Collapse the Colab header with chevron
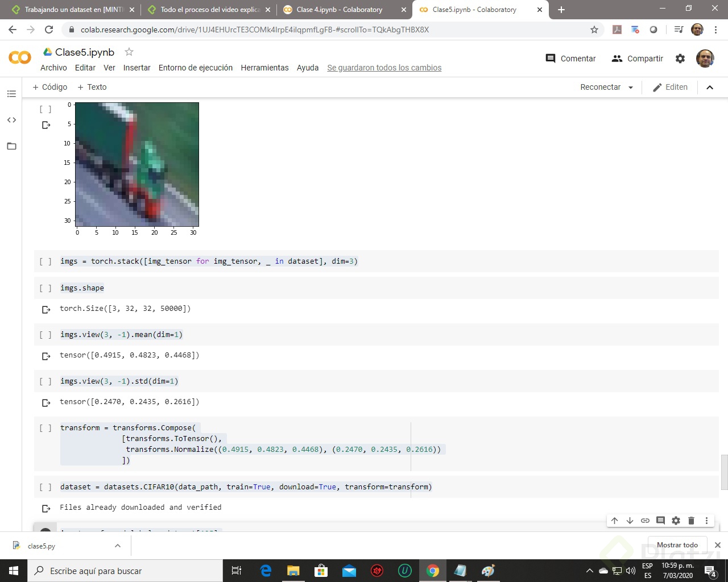The width and height of the screenshot is (728, 582). point(710,87)
